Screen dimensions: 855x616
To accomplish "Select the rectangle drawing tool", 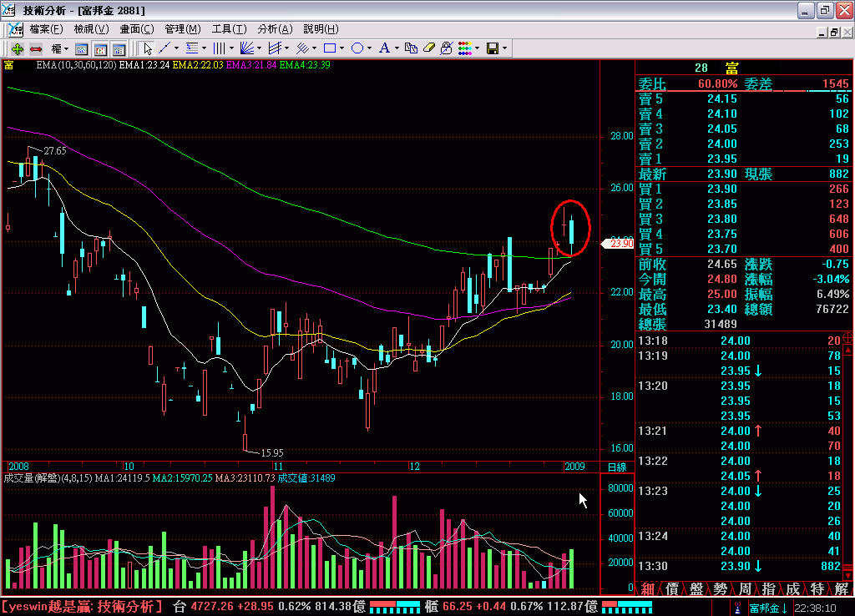I will pos(329,48).
